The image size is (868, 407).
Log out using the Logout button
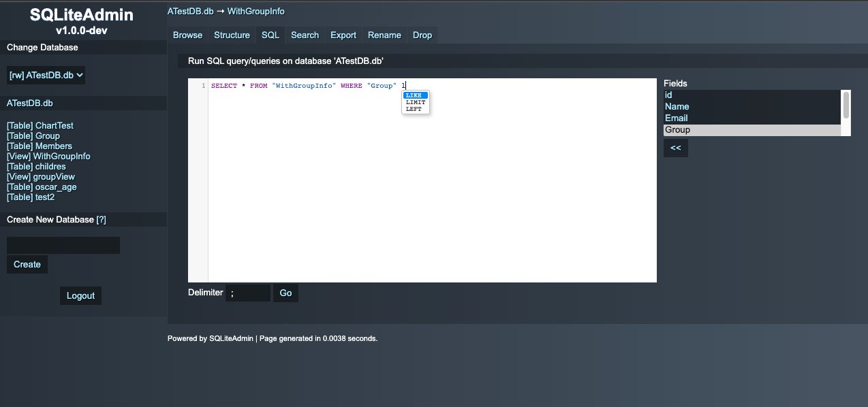(x=80, y=295)
